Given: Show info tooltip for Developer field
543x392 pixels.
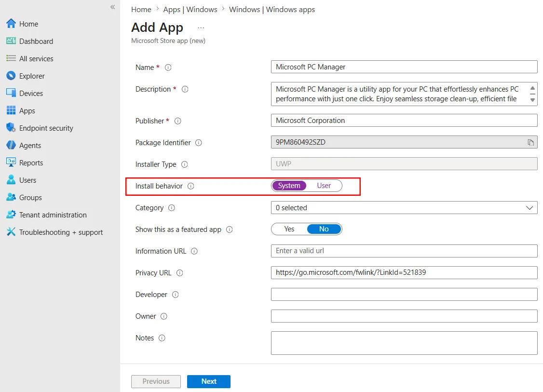Looking at the screenshot, I should pos(175,295).
